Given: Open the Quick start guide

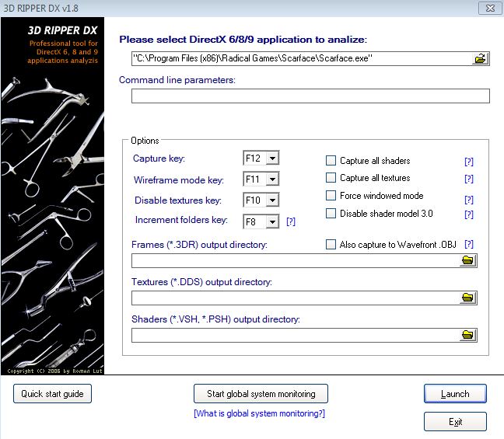Looking at the screenshot, I should click(x=52, y=394).
